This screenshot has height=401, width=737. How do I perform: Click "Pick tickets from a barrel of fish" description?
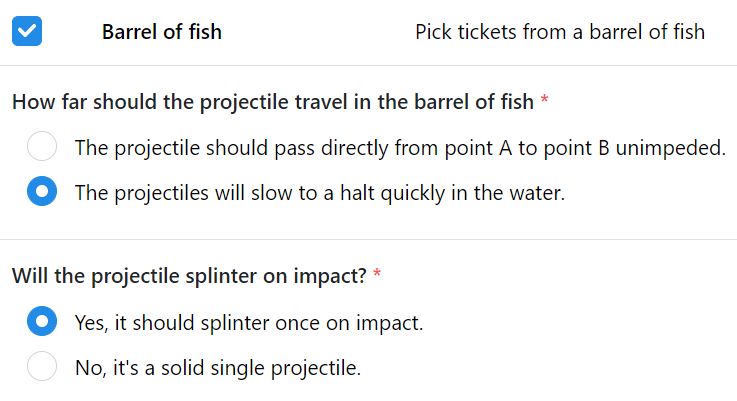(x=560, y=32)
